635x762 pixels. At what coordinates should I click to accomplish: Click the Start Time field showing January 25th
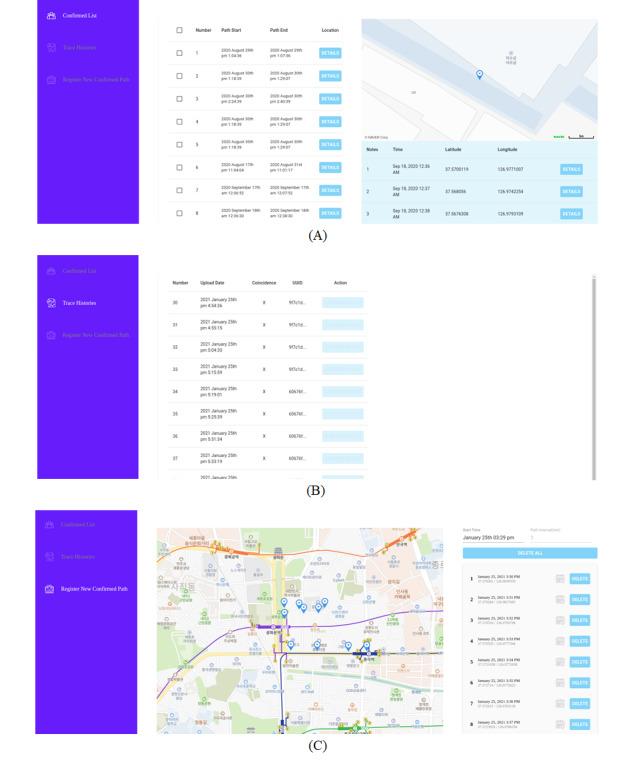[497, 538]
